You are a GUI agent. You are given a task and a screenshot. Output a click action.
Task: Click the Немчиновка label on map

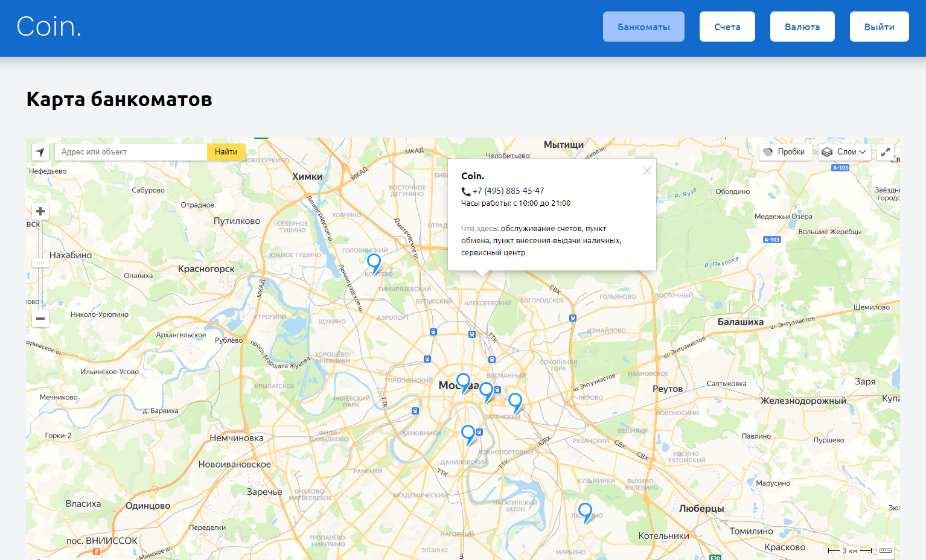(237, 438)
